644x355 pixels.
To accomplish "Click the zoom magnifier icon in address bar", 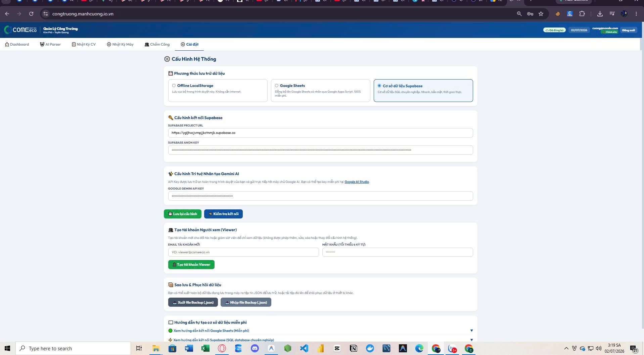I will [519, 14].
